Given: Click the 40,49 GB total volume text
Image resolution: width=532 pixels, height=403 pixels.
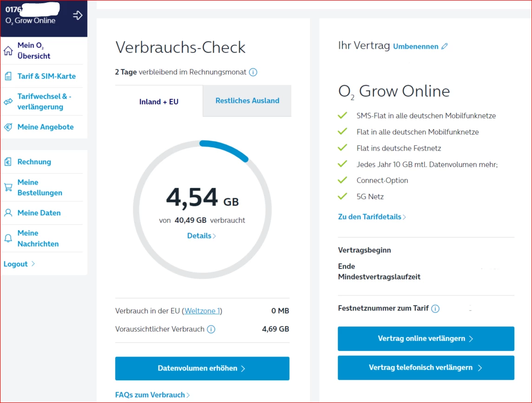Looking at the screenshot, I should (x=190, y=221).
